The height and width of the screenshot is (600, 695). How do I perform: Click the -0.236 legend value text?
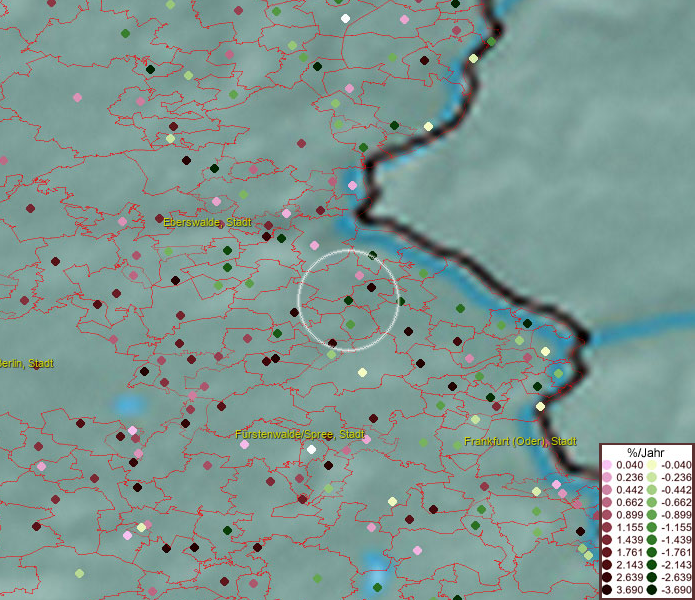tap(676, 477)
